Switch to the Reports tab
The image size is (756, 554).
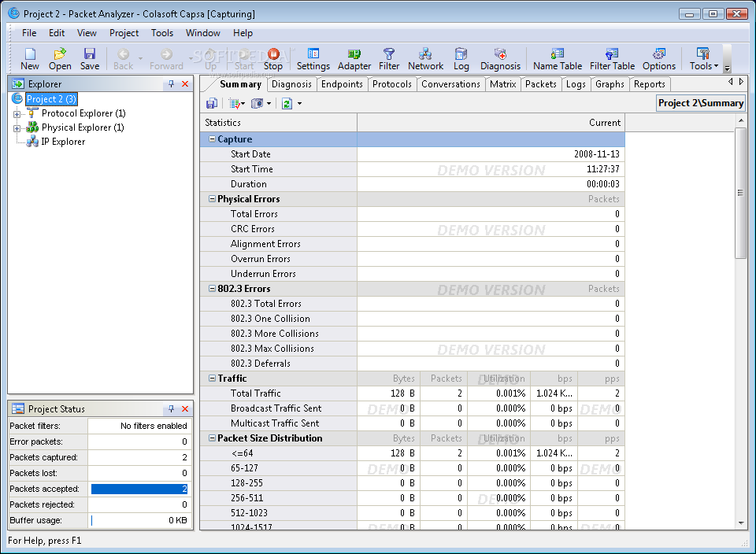click(x=650, y=84)
